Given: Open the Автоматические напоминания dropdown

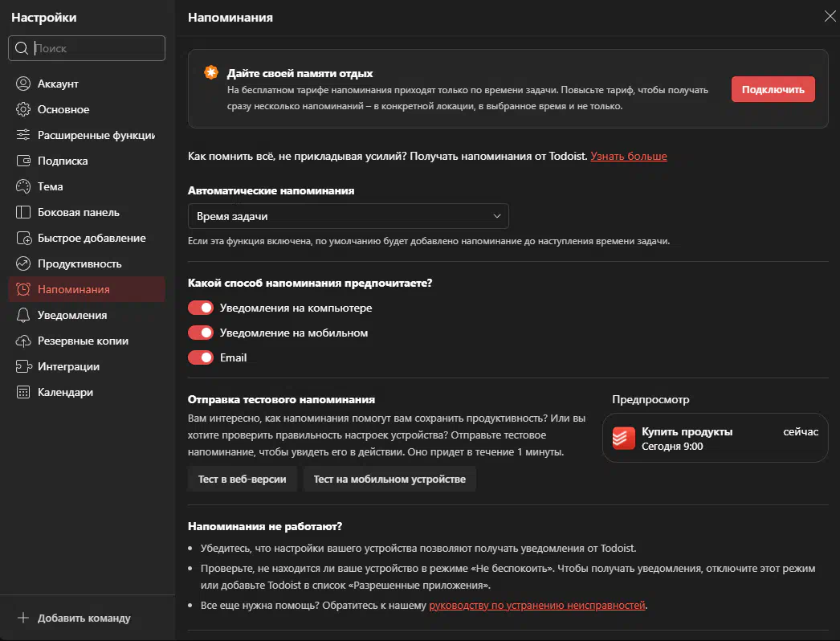Looking at the screenshot, I should tap(349, 216).
